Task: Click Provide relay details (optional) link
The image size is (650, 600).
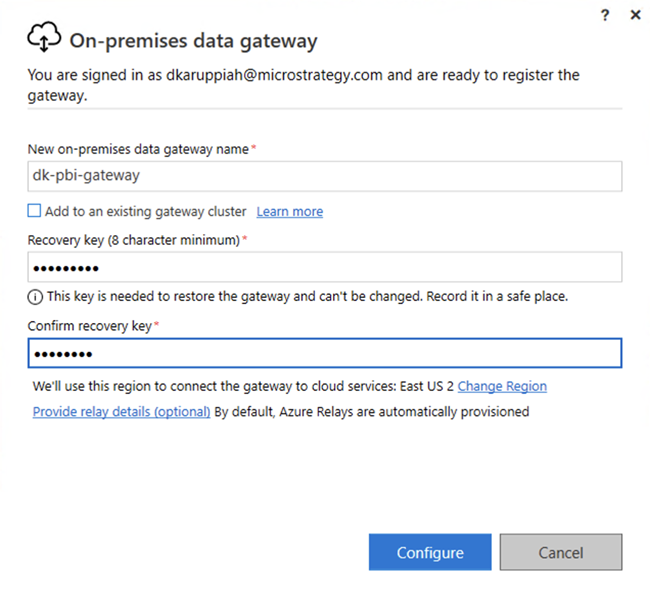Action: point(121,411)
